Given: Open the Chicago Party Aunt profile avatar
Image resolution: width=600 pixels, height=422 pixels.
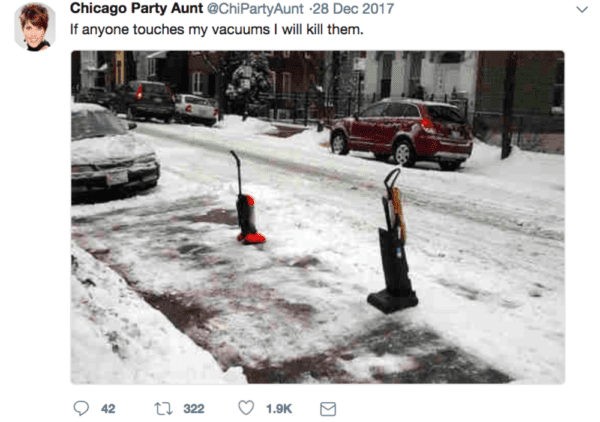Looking at the screenshot, I should click(x=35, y=26).
